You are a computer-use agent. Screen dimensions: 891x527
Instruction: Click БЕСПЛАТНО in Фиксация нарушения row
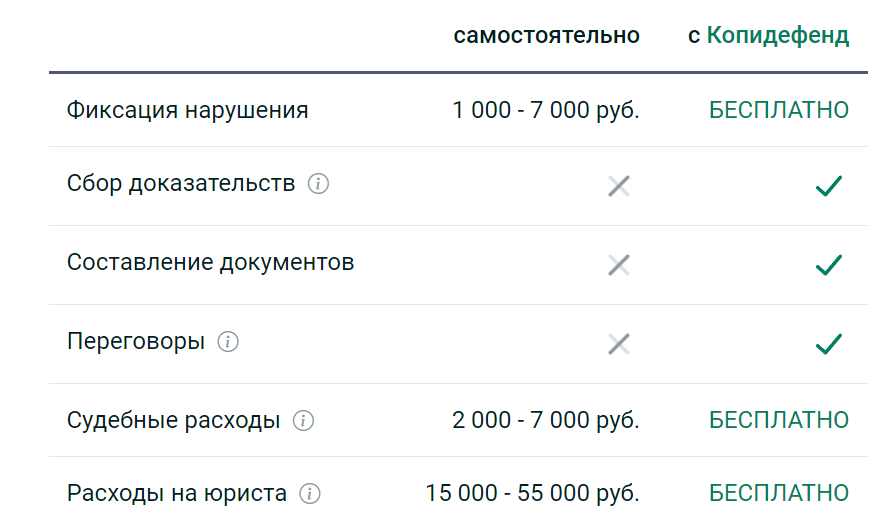pyautogui.click(x=778, y=110)
